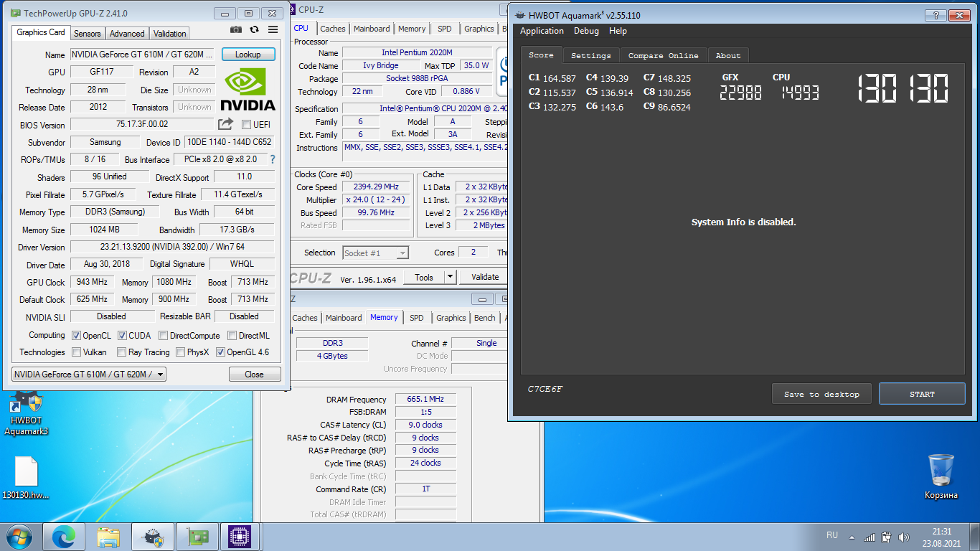Open the Application menu in Aquamark
The width and height of the screenshot is (980, 551).
[542, 31]
